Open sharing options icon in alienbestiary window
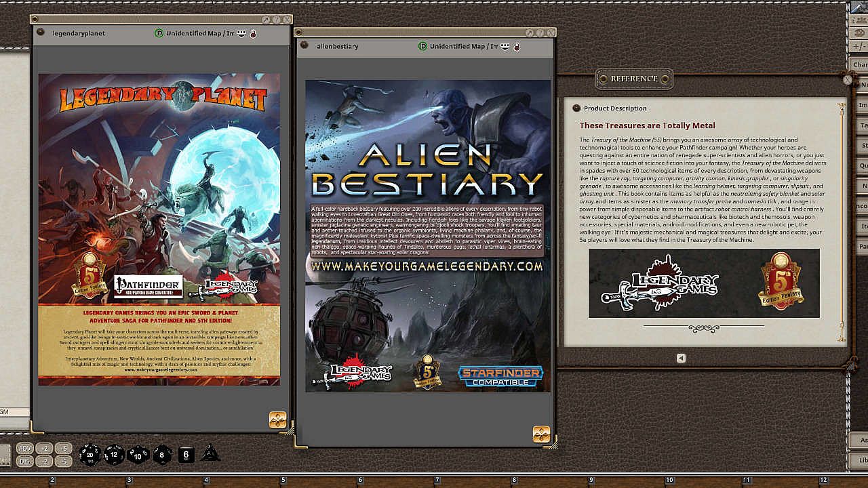This screenshot has height=488, width=868. point(504,46)
